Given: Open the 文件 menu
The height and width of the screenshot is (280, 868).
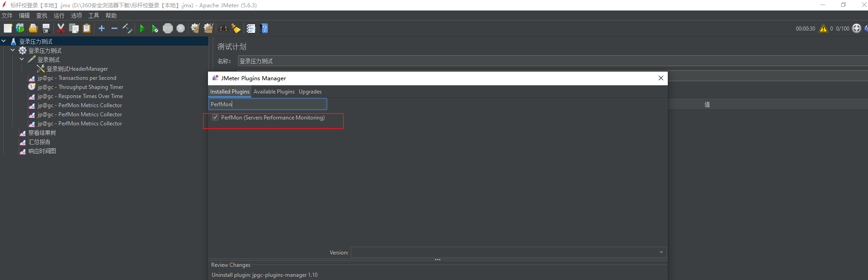Looking at the screenshot, I should click(7, 16).
